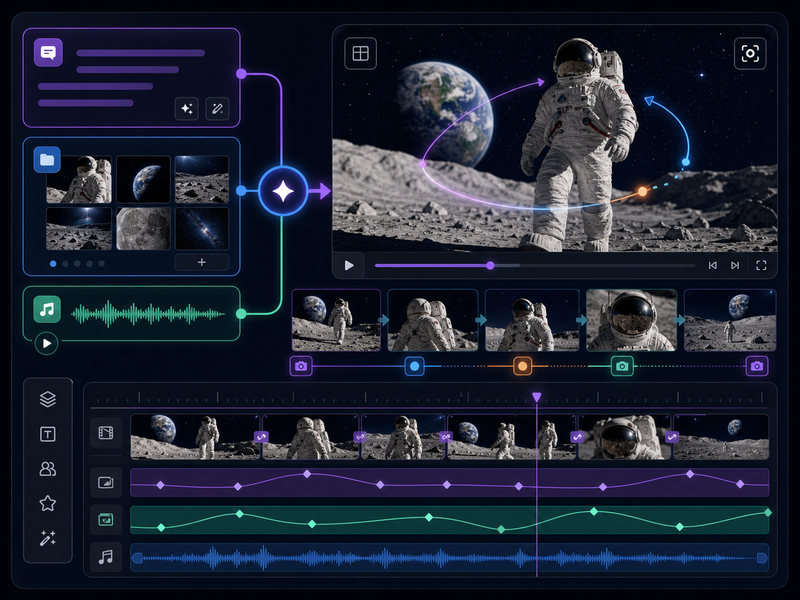Select the magic wand effects tool

point(48,538)
